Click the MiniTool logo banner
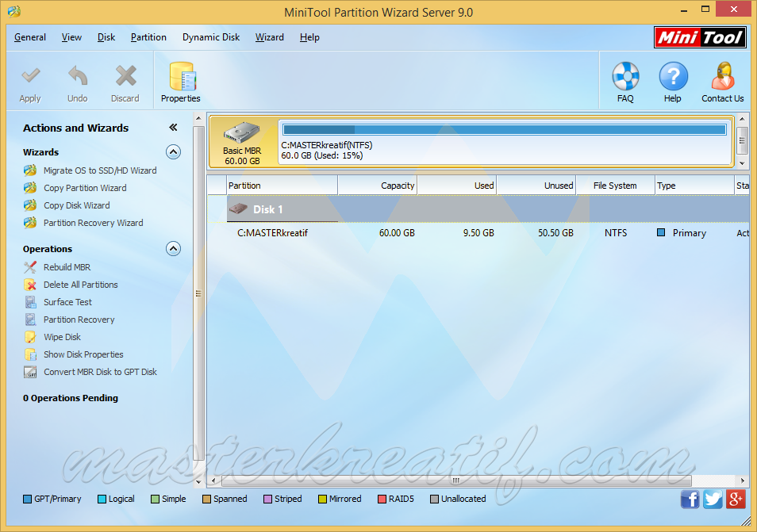The height and width of the screenshot is (532, 757). (x=700, y=37)
